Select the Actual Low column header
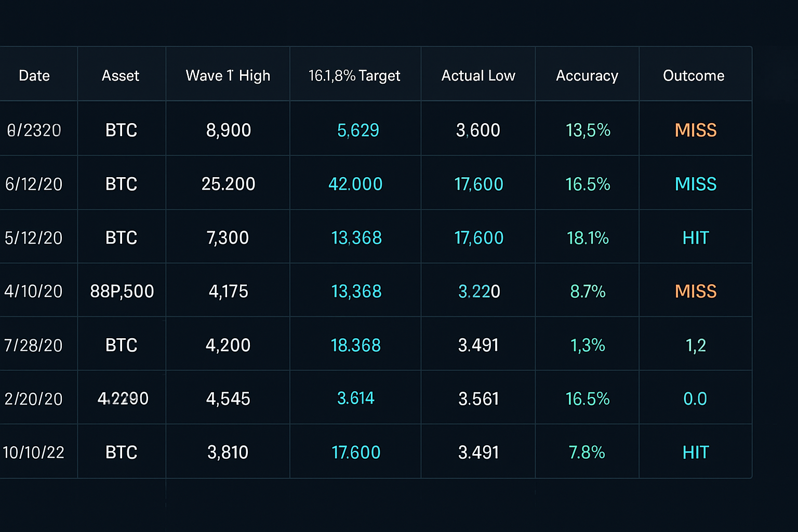This screenshot has width=798, height=532. (x=477, y=75)
